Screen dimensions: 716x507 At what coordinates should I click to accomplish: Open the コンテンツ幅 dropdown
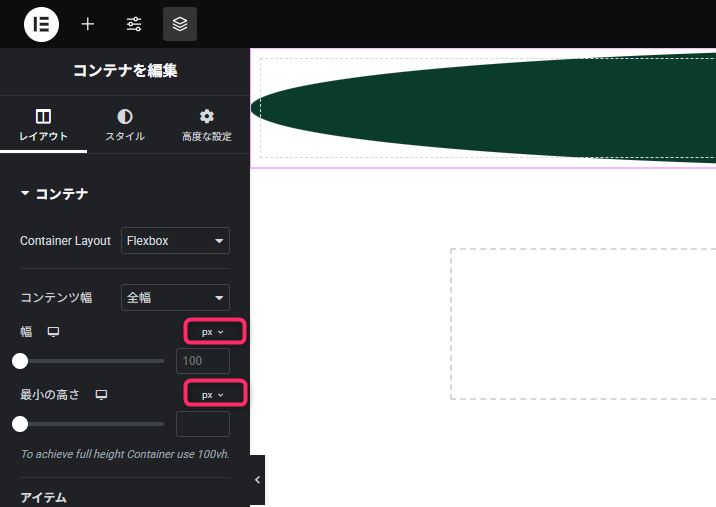coord(175,297)
